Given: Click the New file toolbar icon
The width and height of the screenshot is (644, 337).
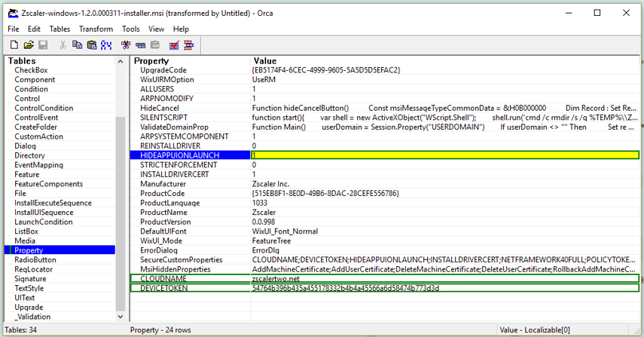Looking at the screenshot, I should coord(14,46).
